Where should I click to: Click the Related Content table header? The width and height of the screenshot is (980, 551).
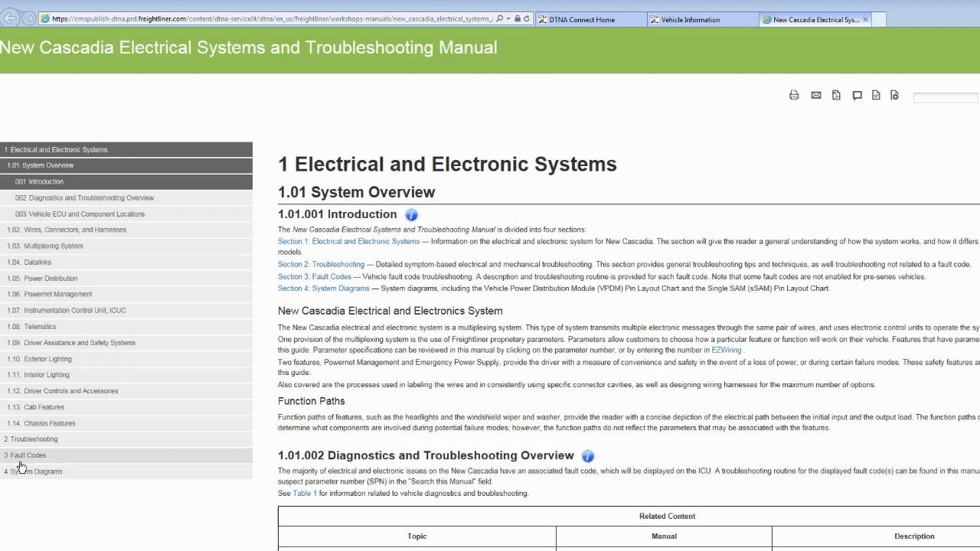[668, 517]
